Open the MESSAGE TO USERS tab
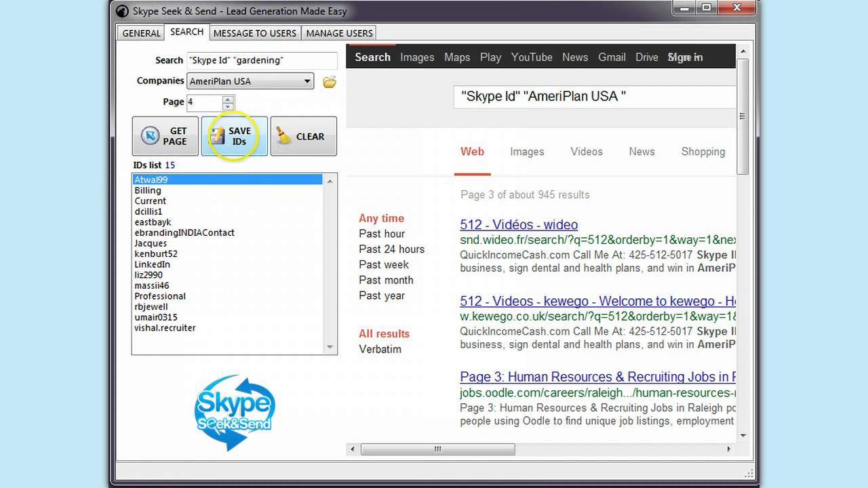Screen dimensions: 868x488 pyautogui.click(x=255, y=33)
